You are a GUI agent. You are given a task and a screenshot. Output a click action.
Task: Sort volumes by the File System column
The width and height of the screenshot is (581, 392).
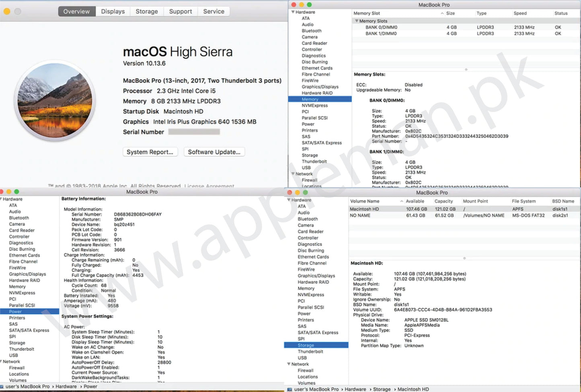click(524, 201)
